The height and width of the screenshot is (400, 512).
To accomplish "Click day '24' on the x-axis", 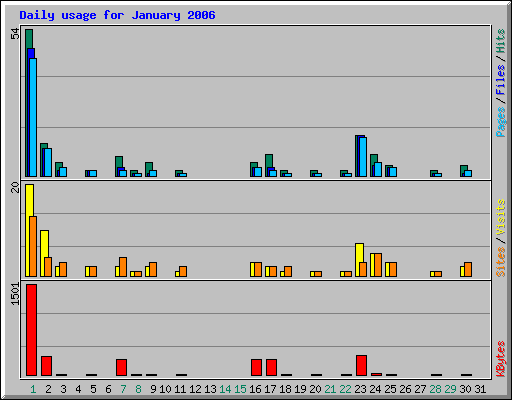I will [375, 389].
